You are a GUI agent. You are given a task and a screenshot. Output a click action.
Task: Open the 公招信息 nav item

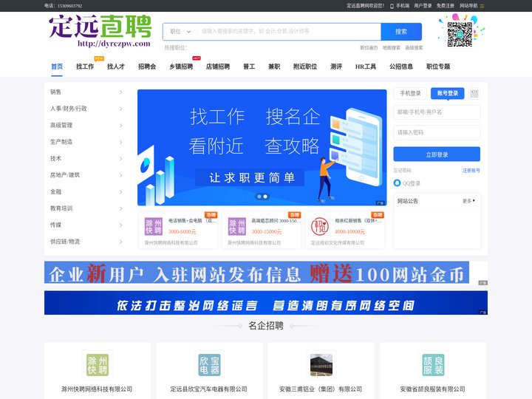pos(401,66)
